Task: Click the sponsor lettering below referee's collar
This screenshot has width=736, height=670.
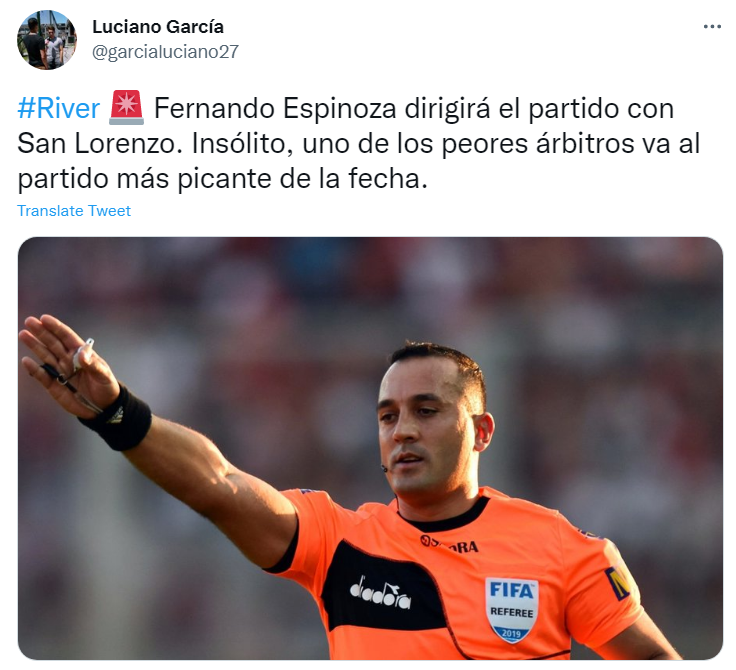Action: (449, 544)
